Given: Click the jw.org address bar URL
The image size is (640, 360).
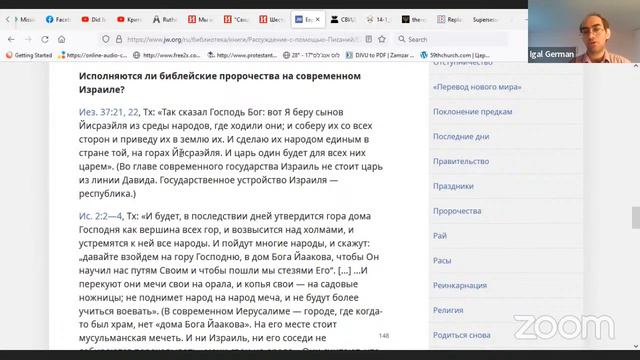Looking at the screenshot, I should (x=244, y=39).
